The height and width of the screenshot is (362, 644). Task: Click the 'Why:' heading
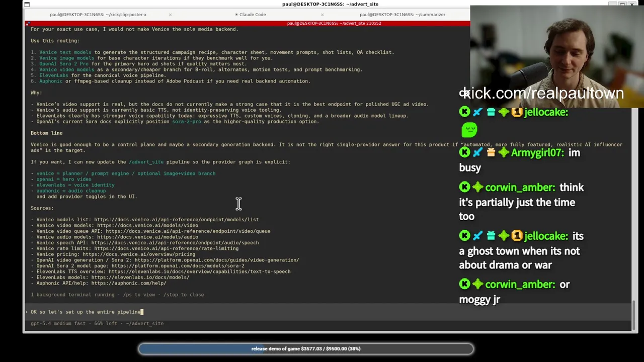coord(36,93)
